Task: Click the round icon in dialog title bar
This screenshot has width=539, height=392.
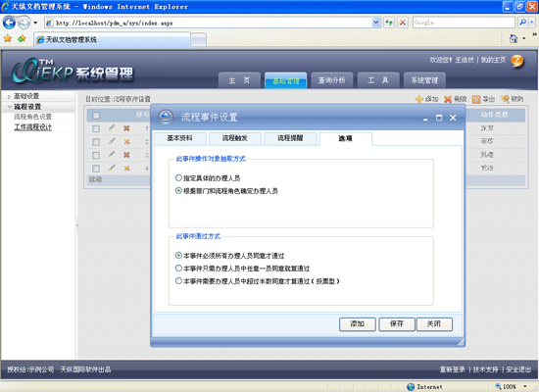Action: point(166,118)
